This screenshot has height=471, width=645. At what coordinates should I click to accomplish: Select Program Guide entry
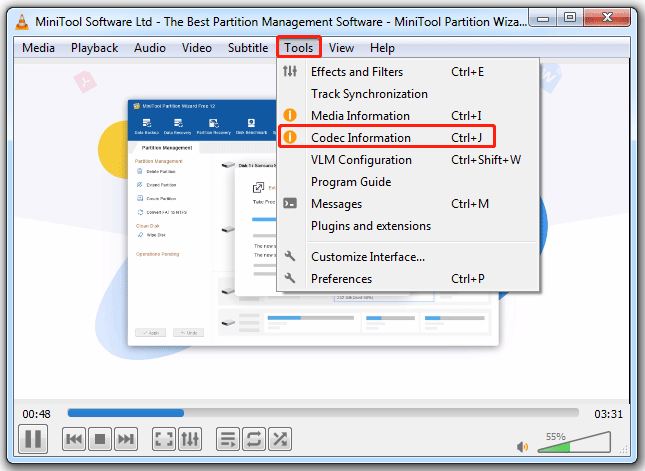pos(408,182)
